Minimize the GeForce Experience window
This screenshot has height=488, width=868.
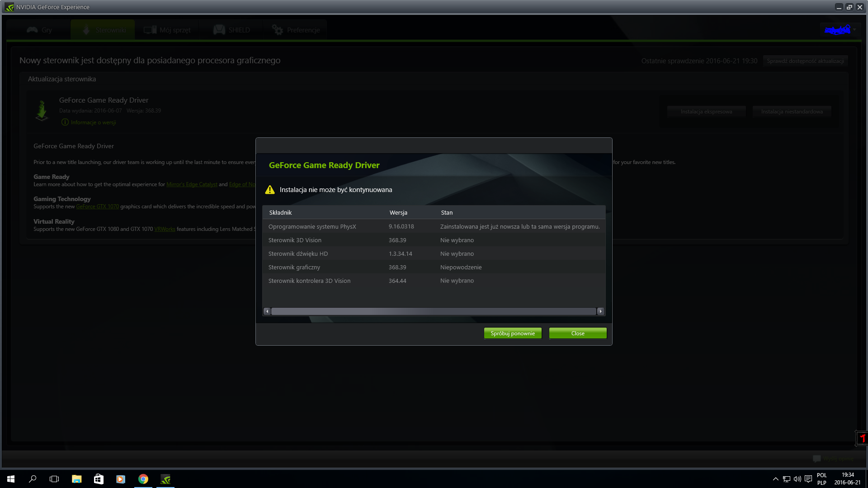[839, 7]
